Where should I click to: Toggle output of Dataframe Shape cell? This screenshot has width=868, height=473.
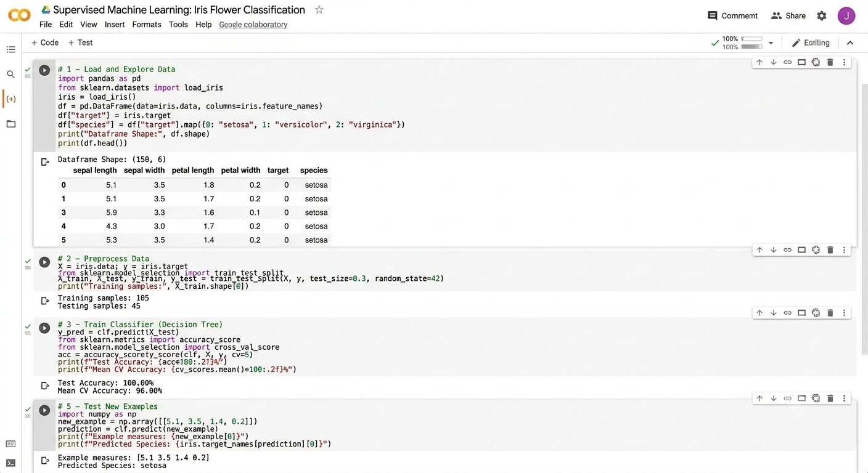pyautogui.click(x=44, y=162)
